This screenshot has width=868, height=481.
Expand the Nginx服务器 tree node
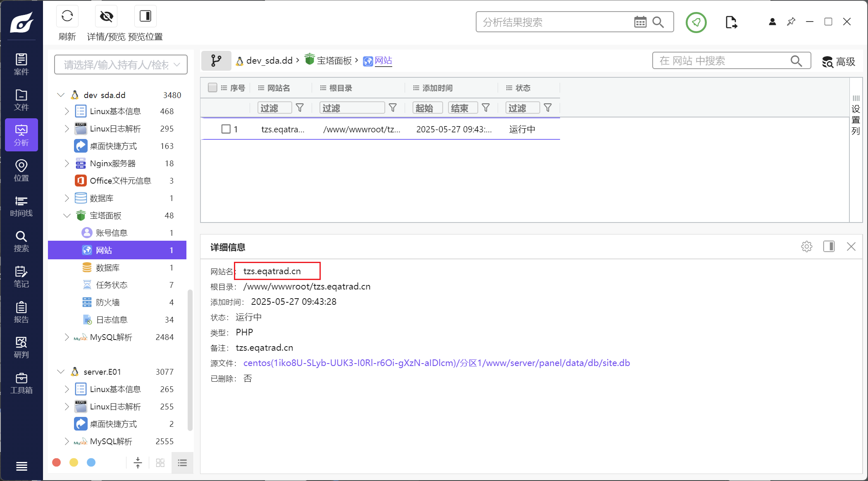click(x=67, y=163)
